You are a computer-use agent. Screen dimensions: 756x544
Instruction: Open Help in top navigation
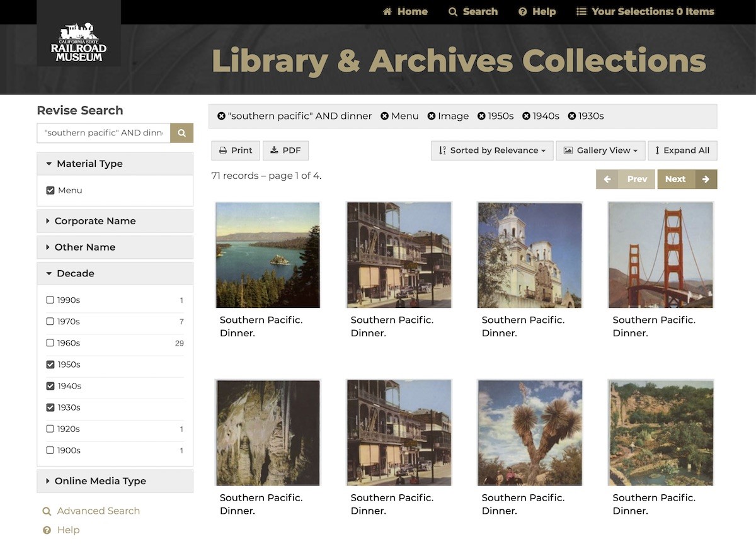pyautogui.click(x=537, y=11)
